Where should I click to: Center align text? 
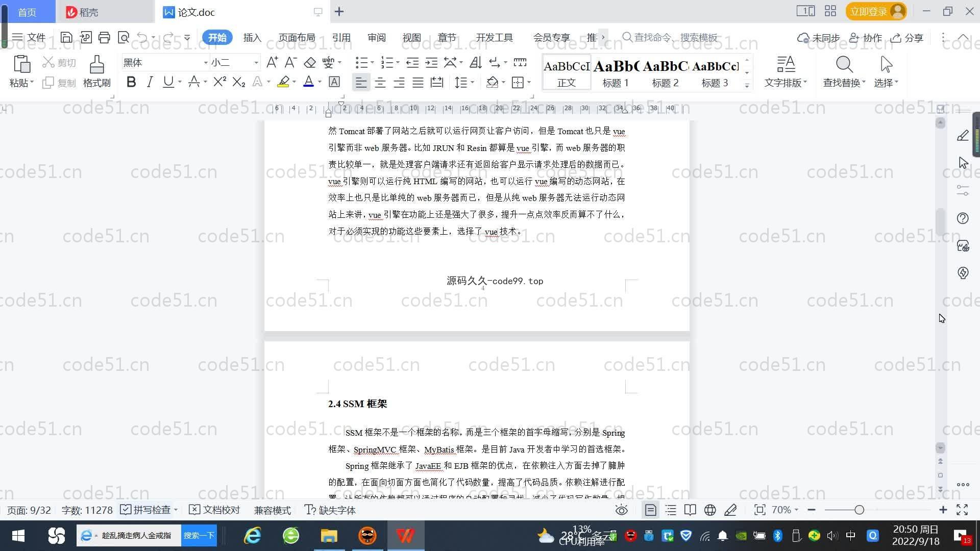point(380,82)
